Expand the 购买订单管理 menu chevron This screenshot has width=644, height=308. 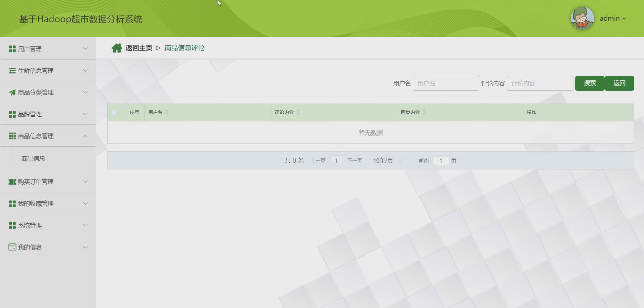[85, 182]
